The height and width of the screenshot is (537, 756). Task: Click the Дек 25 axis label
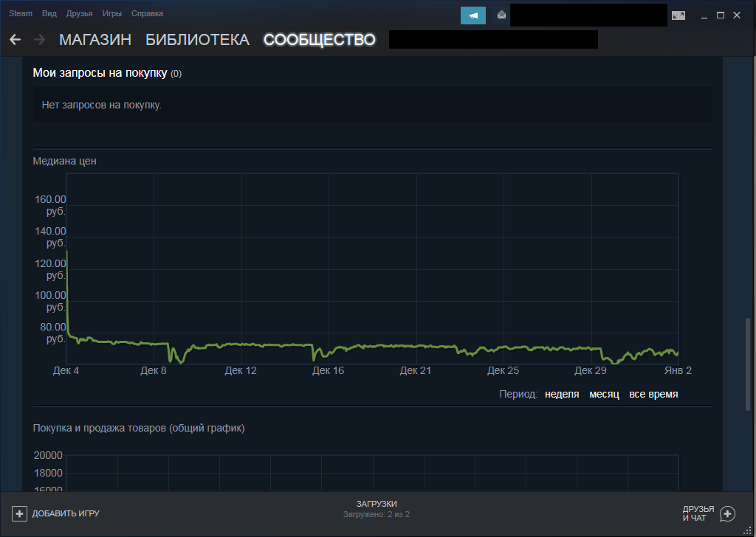(503, 370)
